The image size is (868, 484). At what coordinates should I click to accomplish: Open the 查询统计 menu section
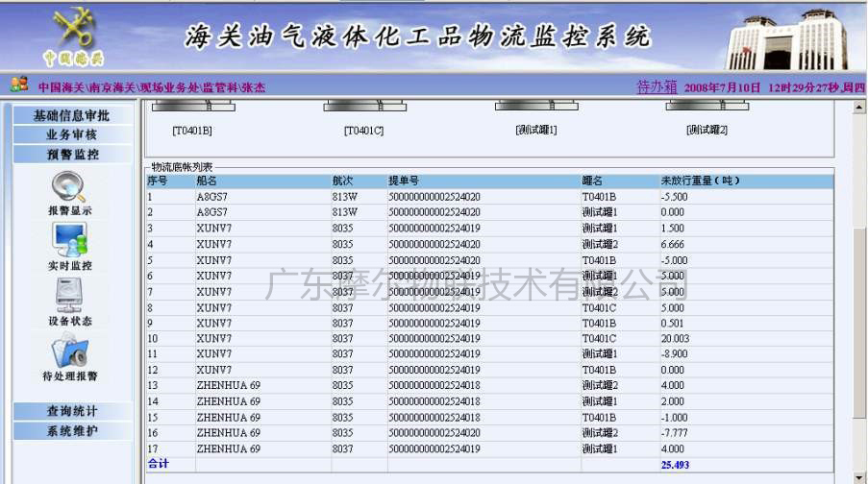[72, 411]
